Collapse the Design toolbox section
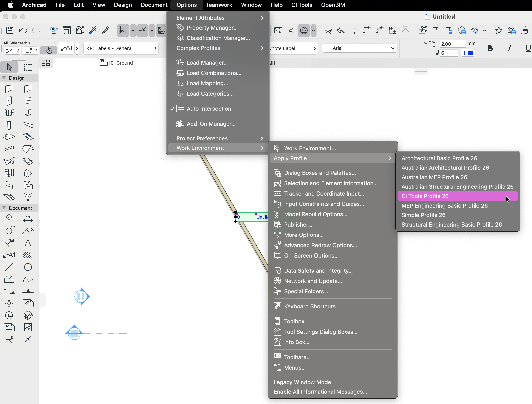Screen dimensions: 532x404 [x=4, y=78]
